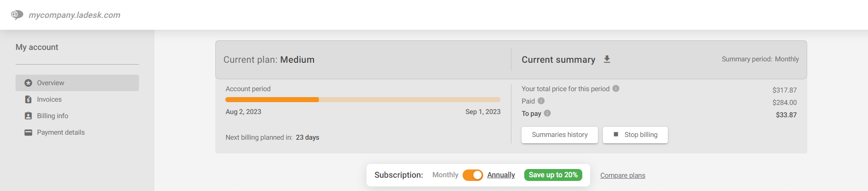Viewport: 868px width, 191px height.
Task: Click the Save up to 20% badge
Action: click(x=553, y=175)
